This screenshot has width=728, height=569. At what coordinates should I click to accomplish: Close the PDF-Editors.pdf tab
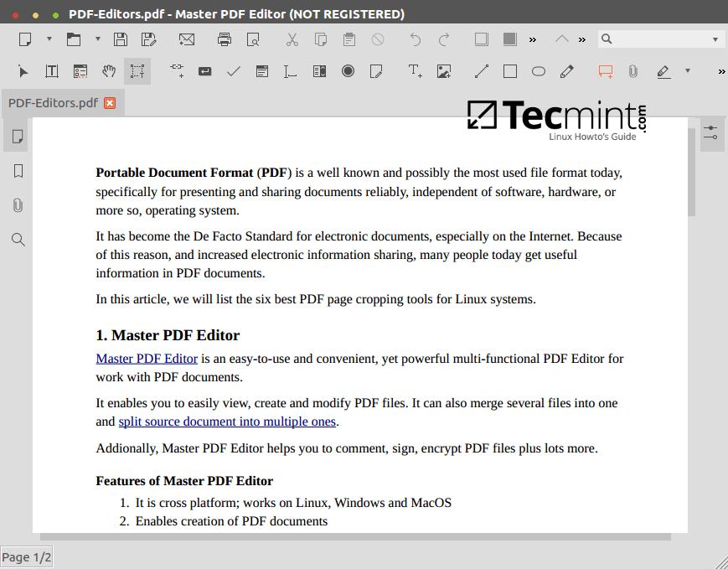[x=110, y=102]
